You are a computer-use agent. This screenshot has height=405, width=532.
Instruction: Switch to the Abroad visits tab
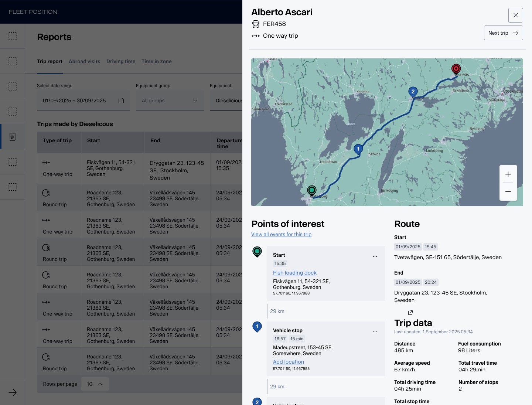[84, 61]
